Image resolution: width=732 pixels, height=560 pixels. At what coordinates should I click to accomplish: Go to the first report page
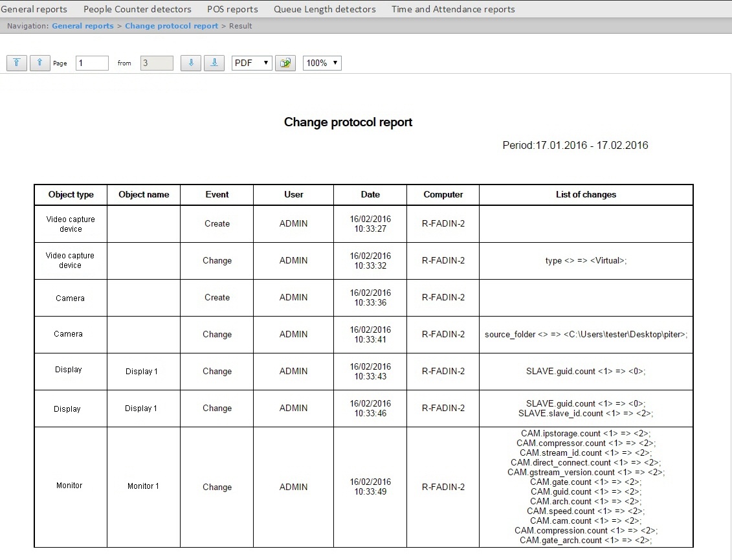(17, 63)
